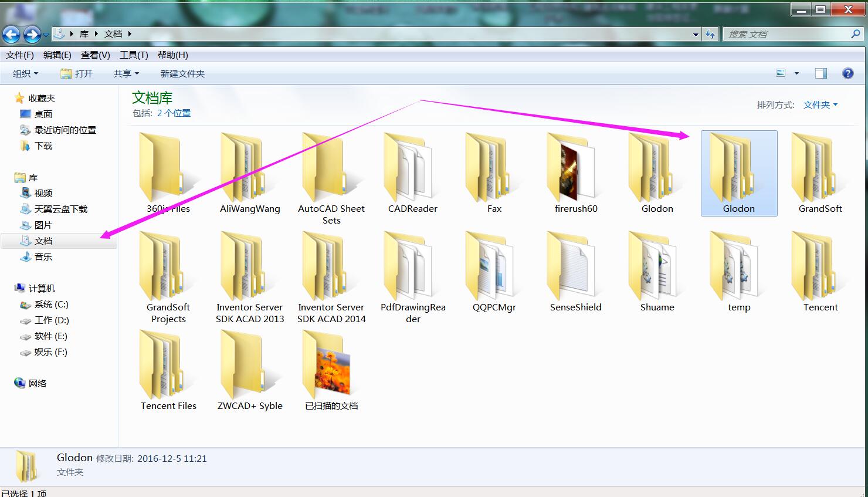Screen dimensions: 868x497
Task: Click the search magnifier icon
Action: coord(856,35)
